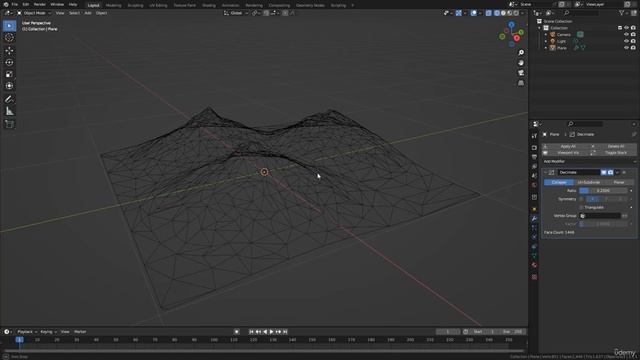The image size is (640, 360).
Task: Select the Add Cube tool
Action: (x=9, y=124)
